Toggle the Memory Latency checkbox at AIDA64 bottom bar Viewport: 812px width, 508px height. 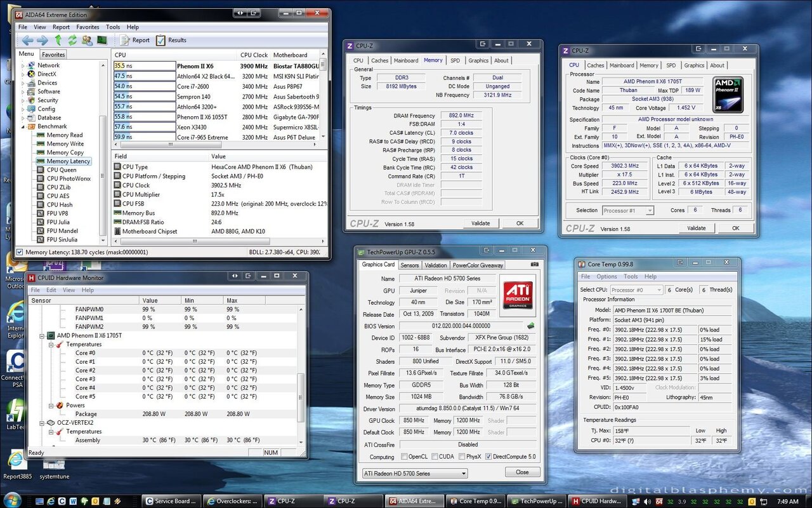coord(20,251)
